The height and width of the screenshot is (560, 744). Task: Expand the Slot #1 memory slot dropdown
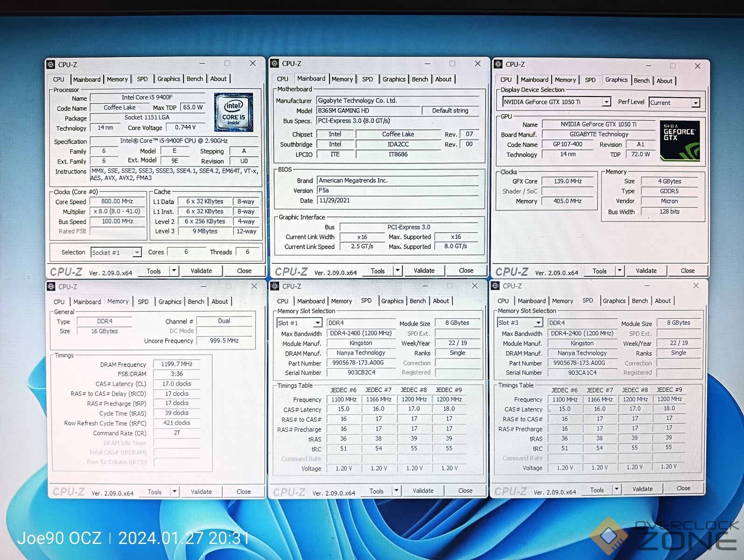tap(317, 323)
